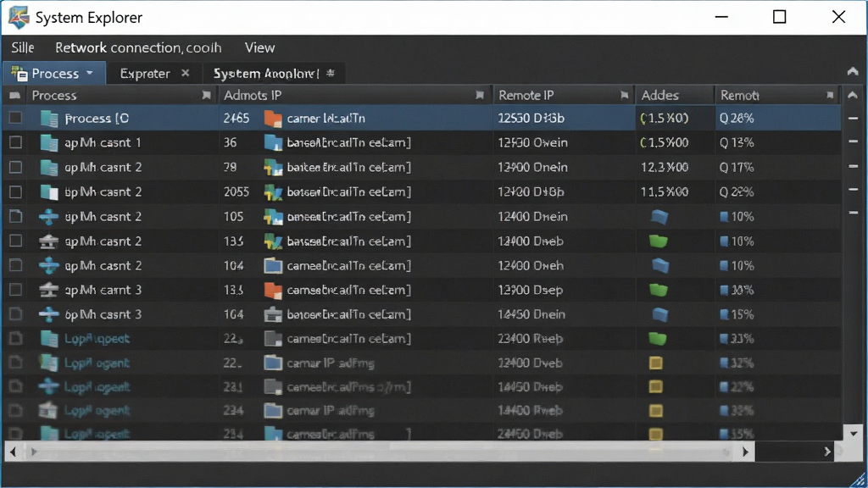Click the far-right chevron next to the scrollbar
868x488 pixels.
click(x=827, y=452)
